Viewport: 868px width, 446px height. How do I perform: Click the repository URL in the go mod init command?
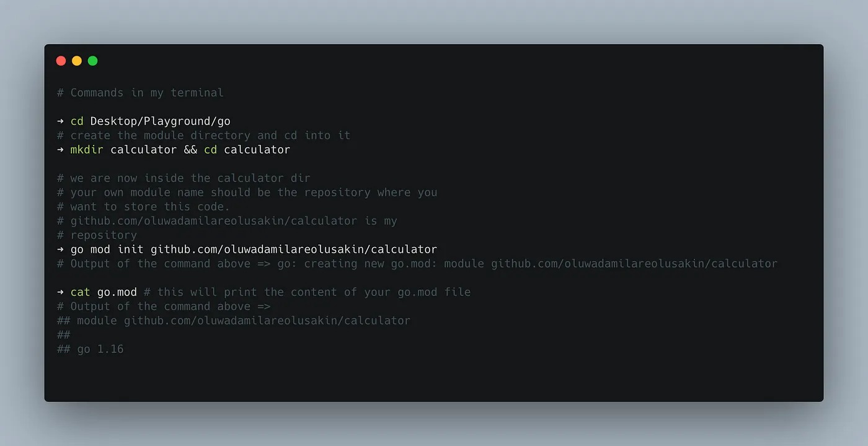pos(294,250)
